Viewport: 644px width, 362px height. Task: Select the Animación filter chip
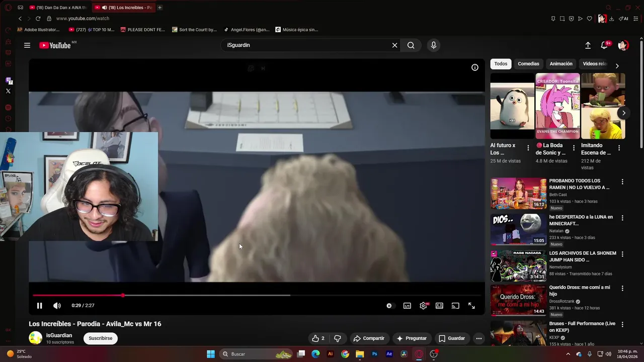[x=561, y=64]
